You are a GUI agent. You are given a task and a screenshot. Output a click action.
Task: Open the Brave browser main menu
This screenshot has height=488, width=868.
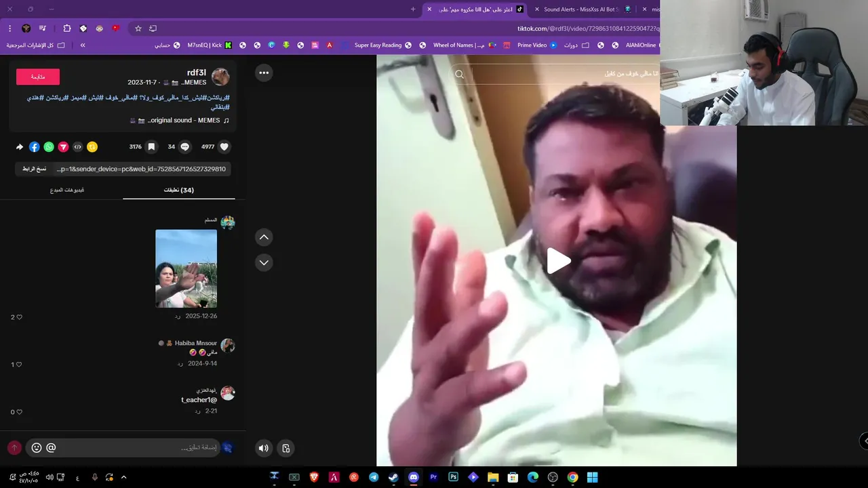tap(9, 28)
